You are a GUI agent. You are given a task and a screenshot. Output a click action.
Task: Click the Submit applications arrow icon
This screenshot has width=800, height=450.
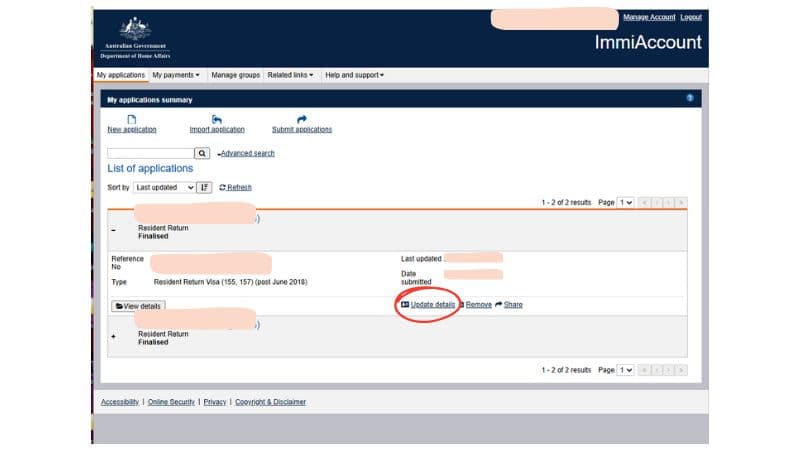click(x=302, y=119)
